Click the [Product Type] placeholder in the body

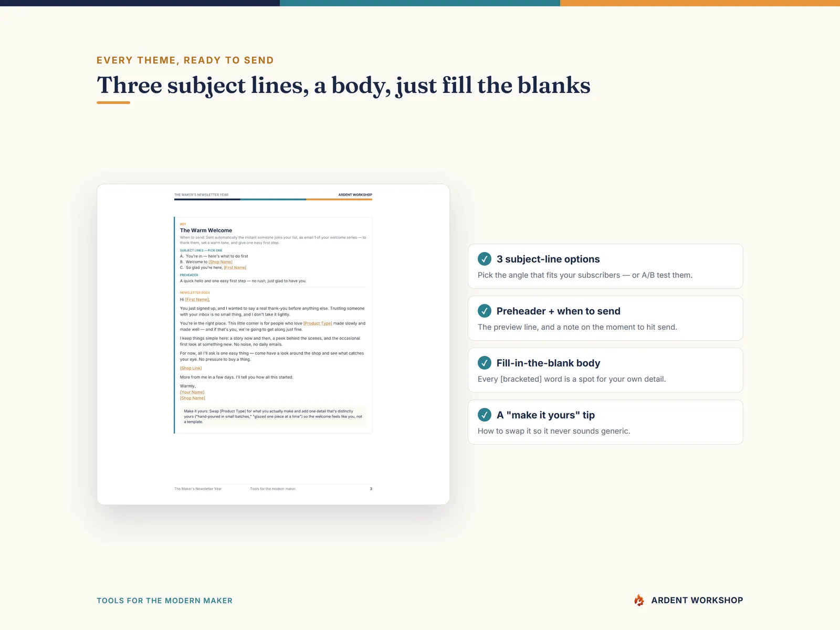pos(318,323)
